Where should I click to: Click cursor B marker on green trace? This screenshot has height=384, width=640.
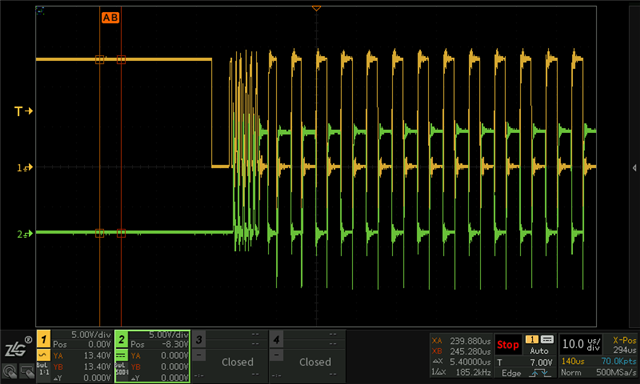pos(121,233)
